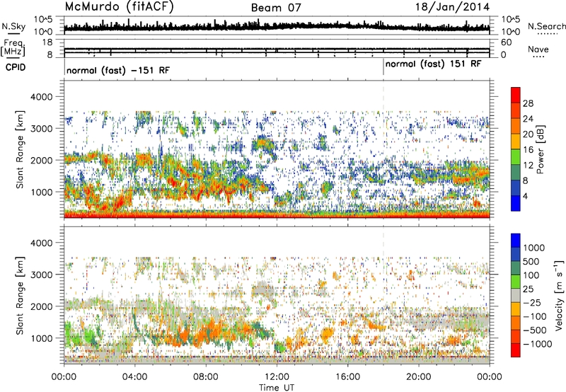
Task: Click the Power [dB] color bar label
Action: tap(540, 149)
